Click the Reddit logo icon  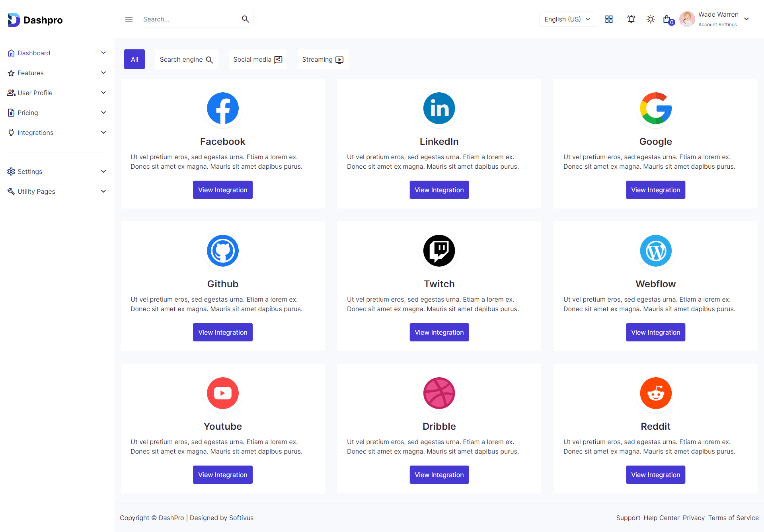[655, 393]
